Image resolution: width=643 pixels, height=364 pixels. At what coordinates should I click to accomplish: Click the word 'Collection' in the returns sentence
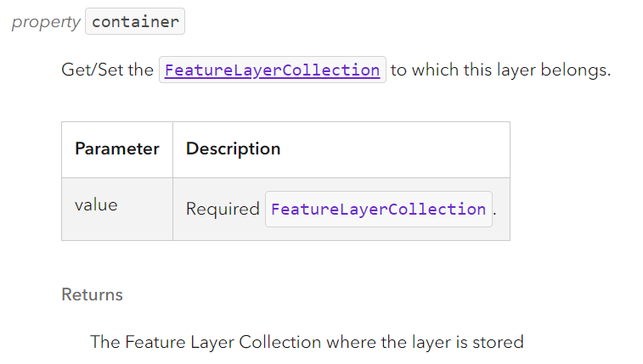point(279,342)
